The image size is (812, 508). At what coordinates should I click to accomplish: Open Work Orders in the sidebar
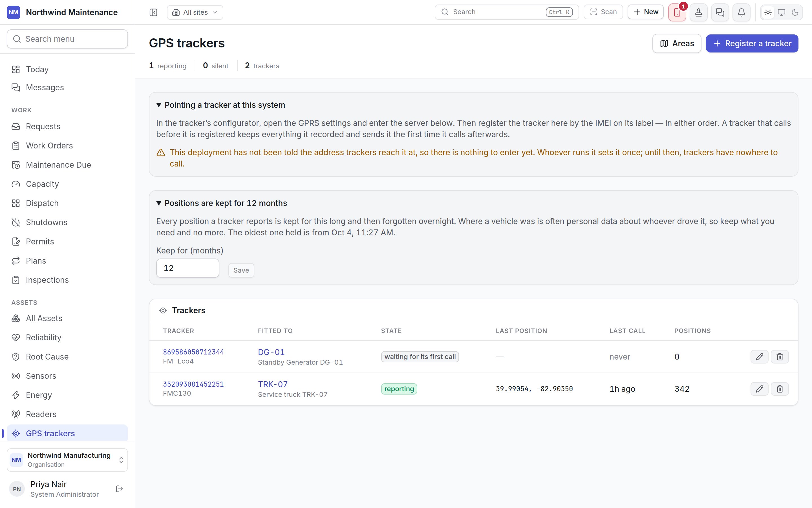coord(67,145)
